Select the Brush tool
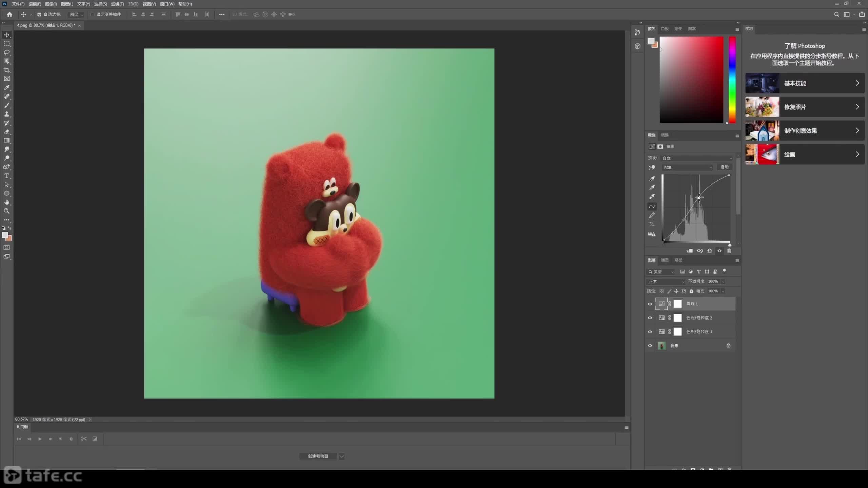Screen dimensions: 868x488 click(x=7, y=105)
